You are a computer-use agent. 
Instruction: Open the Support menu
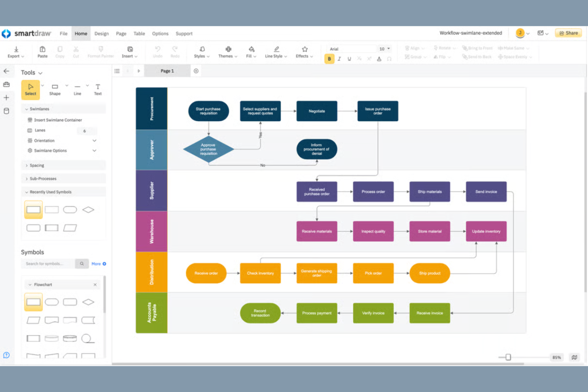(184, 34)
